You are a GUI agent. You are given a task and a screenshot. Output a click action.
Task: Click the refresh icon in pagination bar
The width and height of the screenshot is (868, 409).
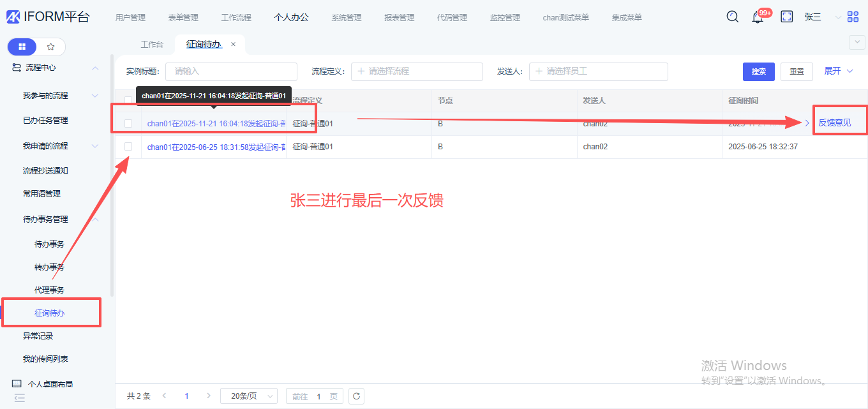click(357, 396)
